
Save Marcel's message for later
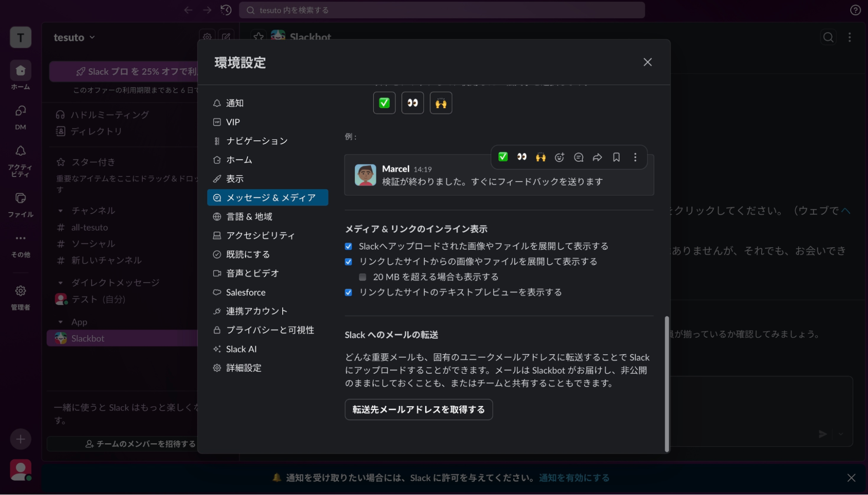(616, 157)
